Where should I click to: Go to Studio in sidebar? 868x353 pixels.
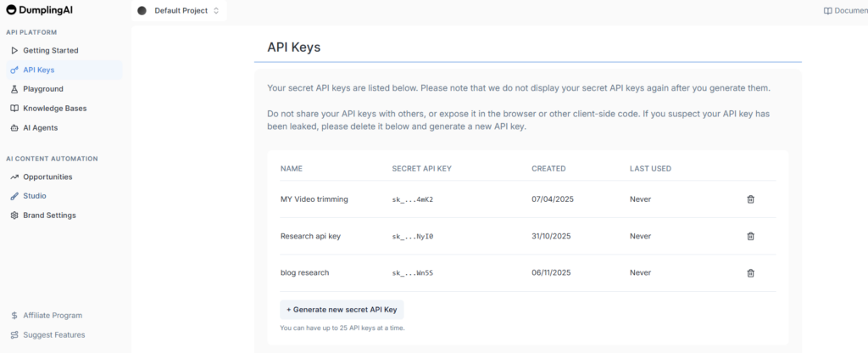pos(34,196)
